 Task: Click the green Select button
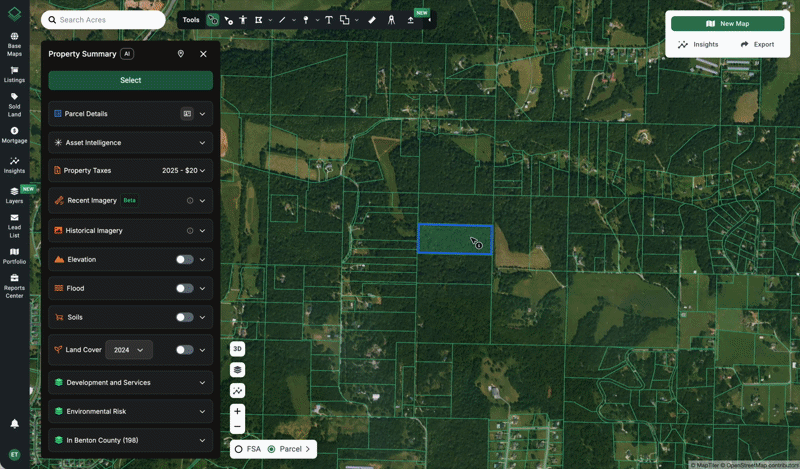[130, 80]
